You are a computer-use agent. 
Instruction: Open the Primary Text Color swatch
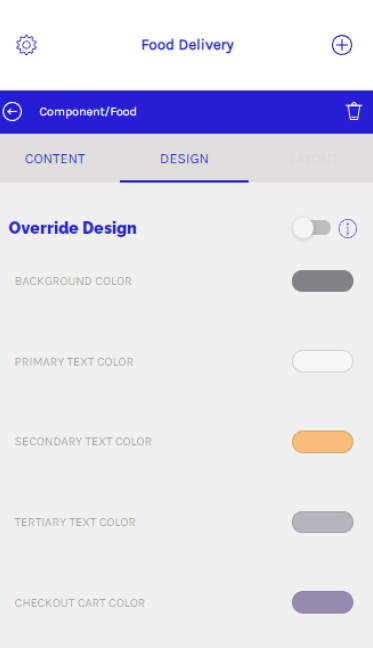[323, 361]
